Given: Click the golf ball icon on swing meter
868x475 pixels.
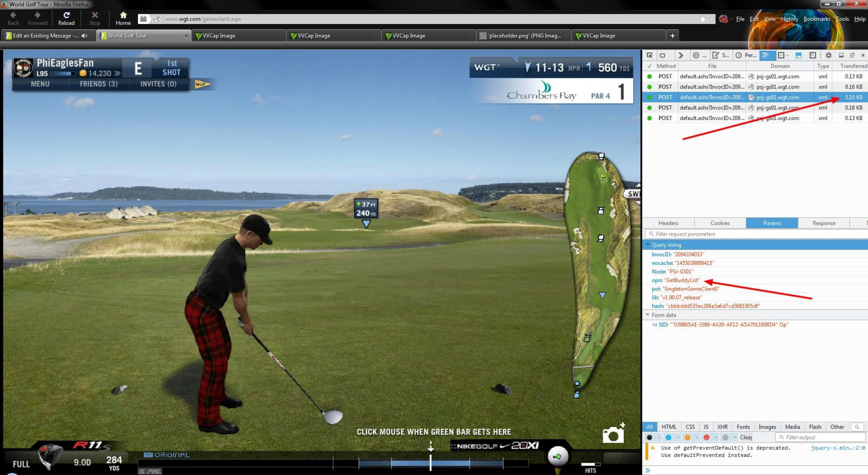Looking at the screenshot, I should pos(558,456).
